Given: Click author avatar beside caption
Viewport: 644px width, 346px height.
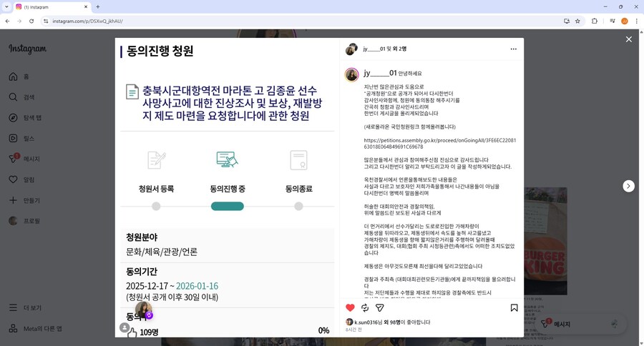Looking at the screenshot, I should [351, 74].
